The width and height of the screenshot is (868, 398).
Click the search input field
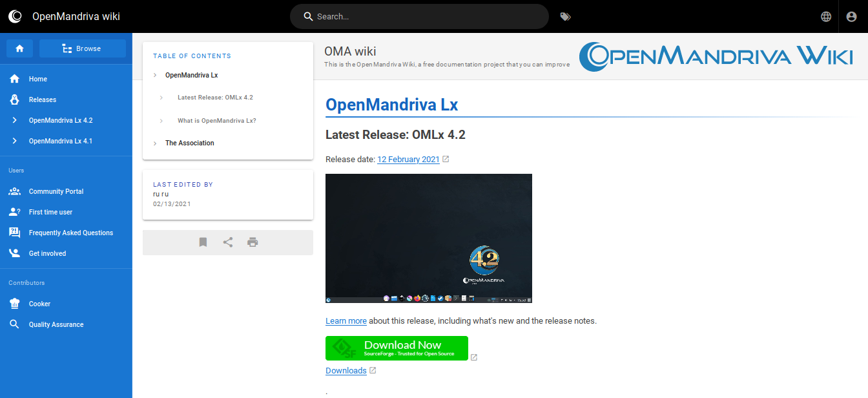419,17
